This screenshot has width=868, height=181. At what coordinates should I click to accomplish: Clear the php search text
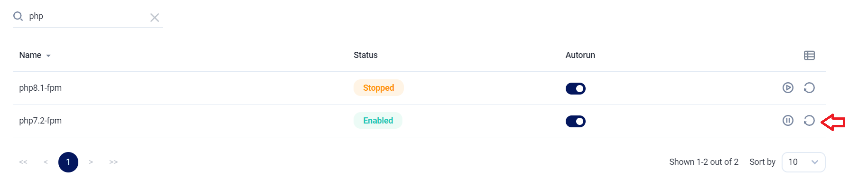click(155, 18)
